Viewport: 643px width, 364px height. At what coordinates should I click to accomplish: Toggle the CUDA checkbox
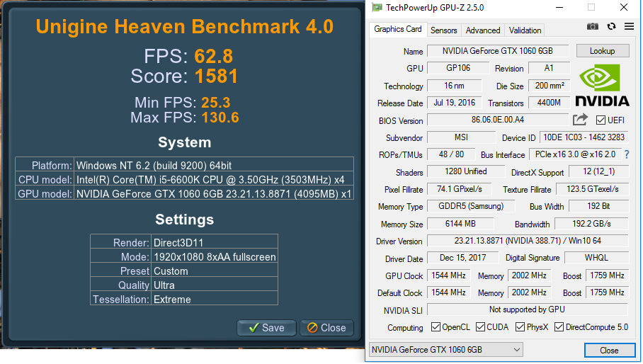[481, 327]
